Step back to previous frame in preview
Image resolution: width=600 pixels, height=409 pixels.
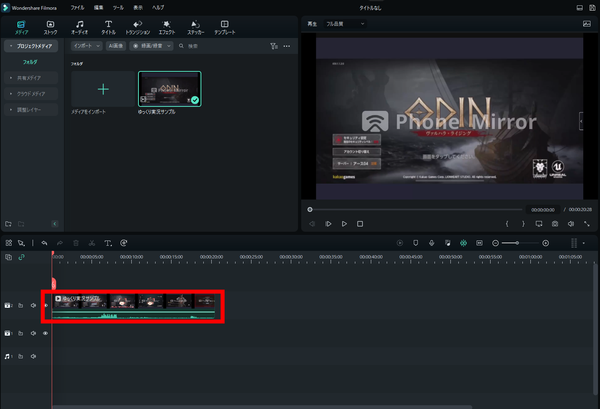point(312,224)
